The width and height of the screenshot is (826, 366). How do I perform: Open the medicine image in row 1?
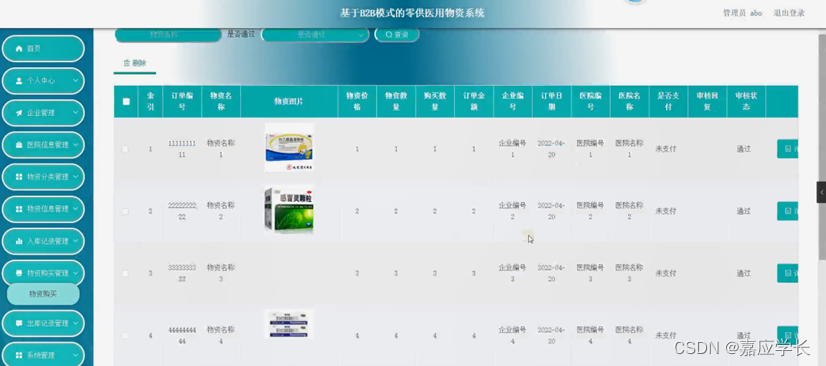click(x=289, y=147)
